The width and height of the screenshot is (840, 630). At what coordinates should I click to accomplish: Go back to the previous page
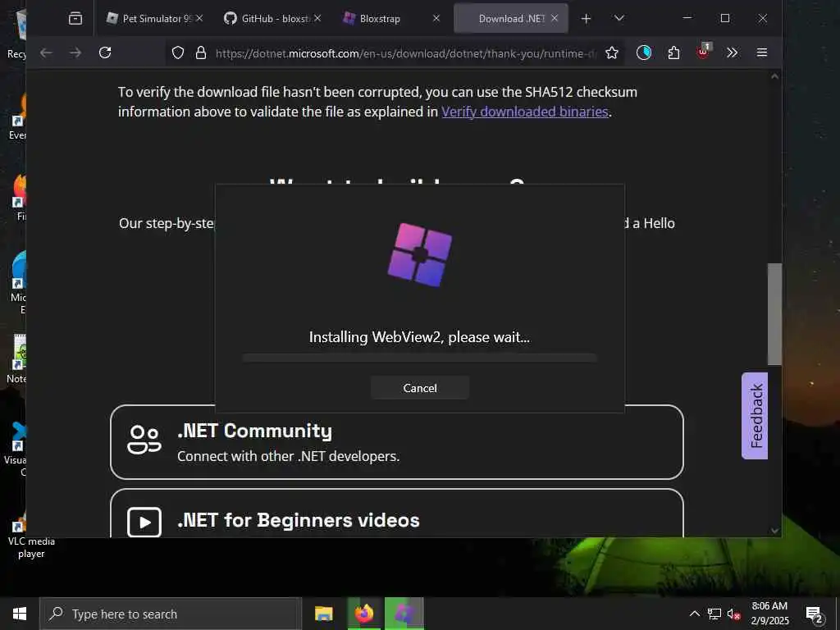pyautogui.click(x=46, y=52)
